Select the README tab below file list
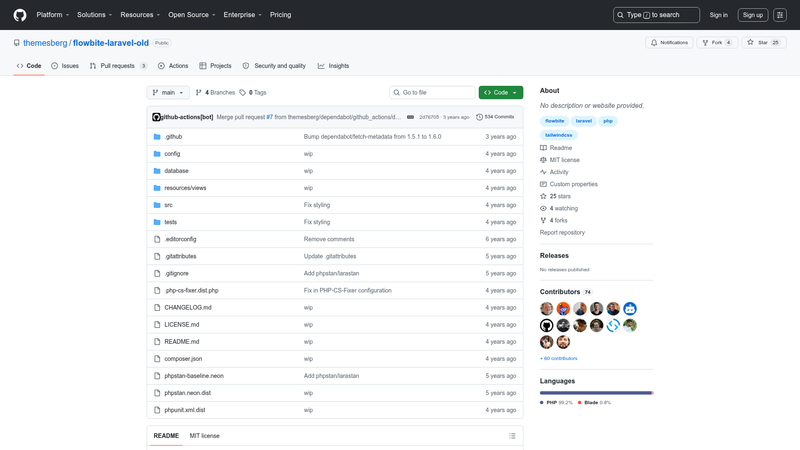The width and height of the screenshot is (800, 450). click(166, 436)
